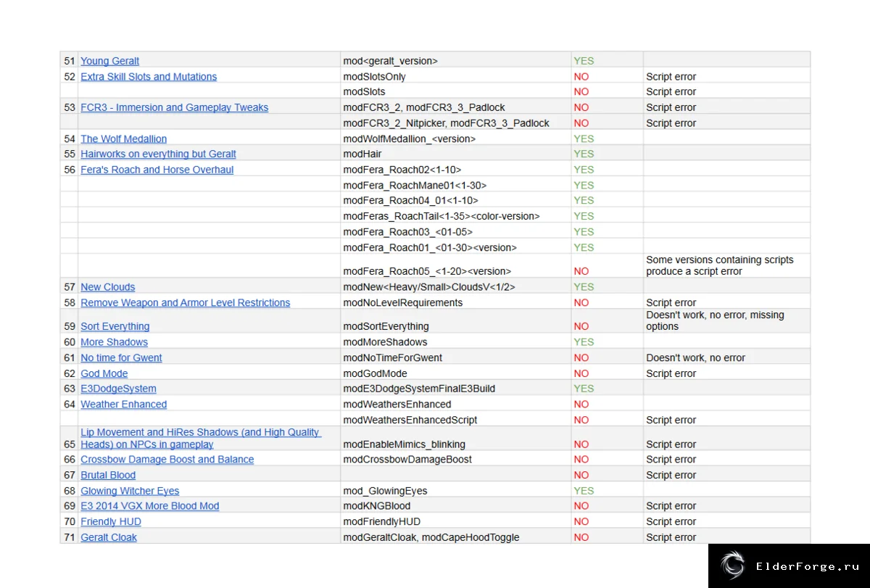
Task: Select modFera_Roach02<1-10> cell
Action: click(x=455, y=170)
